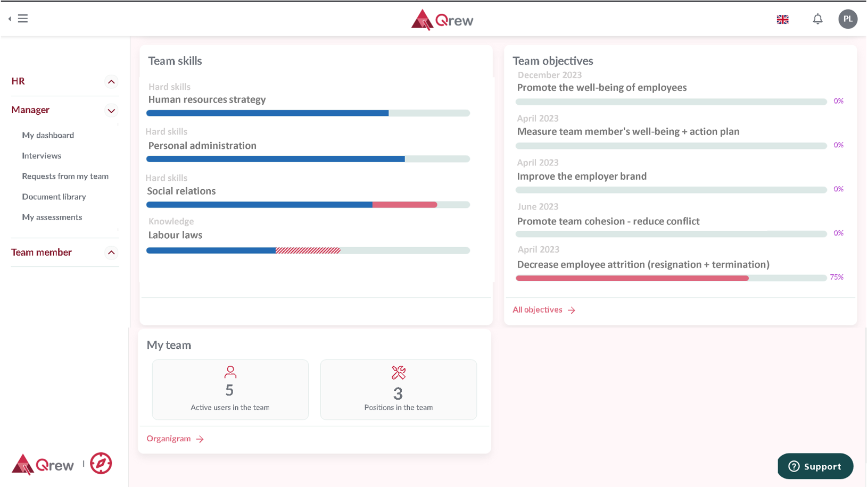Image resolution: width=868 pixels, height=487 pixels.
Task: Expand the HR section chevron
Action: pos(111,82)
